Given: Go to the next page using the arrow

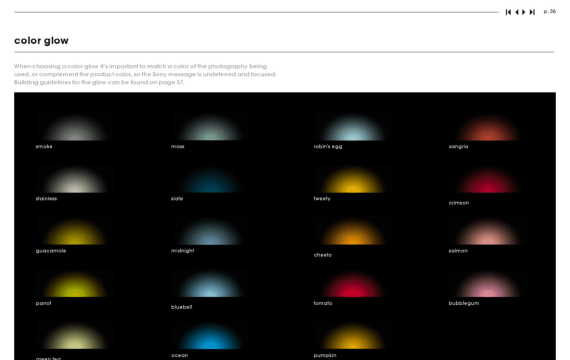Looking at the screenshot, I should [524, 12].
